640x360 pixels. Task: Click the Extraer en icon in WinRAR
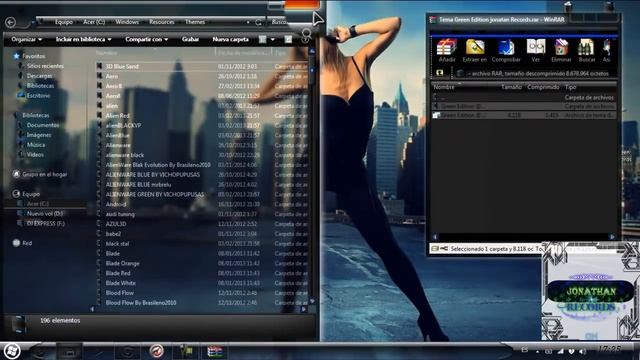pos(475,51)
